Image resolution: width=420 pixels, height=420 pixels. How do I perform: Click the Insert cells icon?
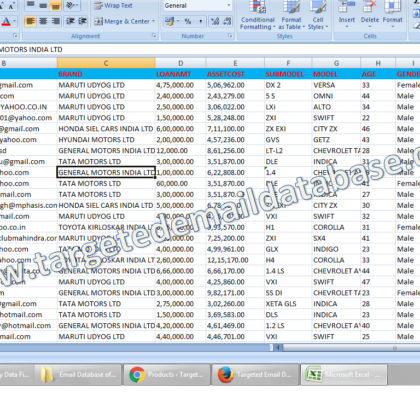[x=347, y=7]
